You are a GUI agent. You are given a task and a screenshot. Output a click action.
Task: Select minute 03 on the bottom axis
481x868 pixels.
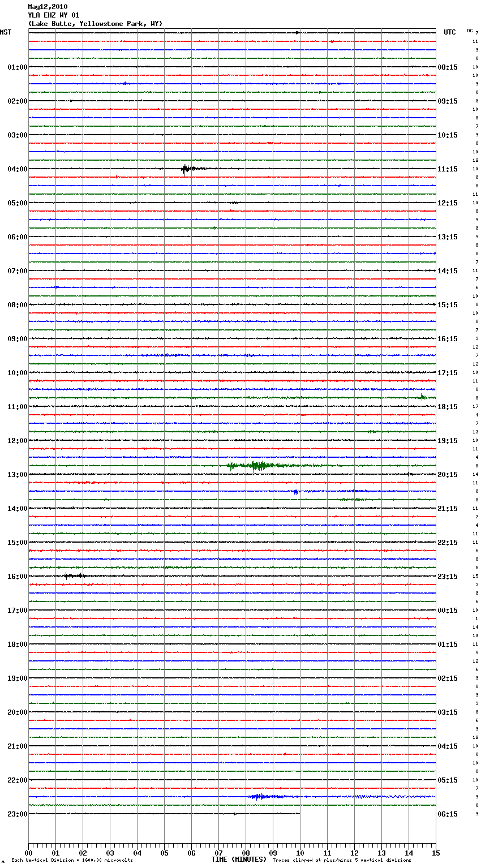tap(110, 853)
